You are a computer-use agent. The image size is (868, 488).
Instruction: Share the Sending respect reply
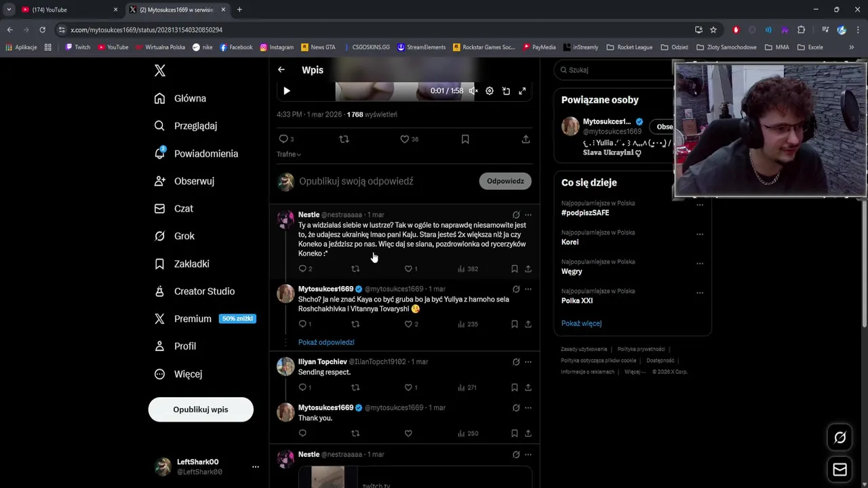point(528,388)
